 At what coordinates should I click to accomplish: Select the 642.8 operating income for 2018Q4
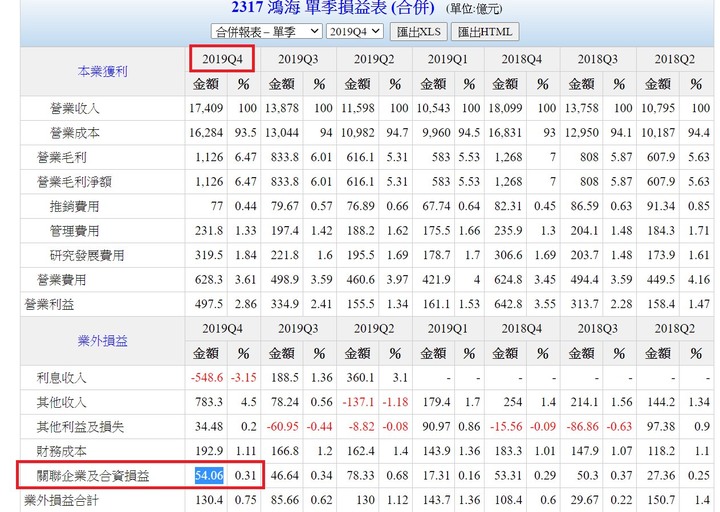point(508,304)
